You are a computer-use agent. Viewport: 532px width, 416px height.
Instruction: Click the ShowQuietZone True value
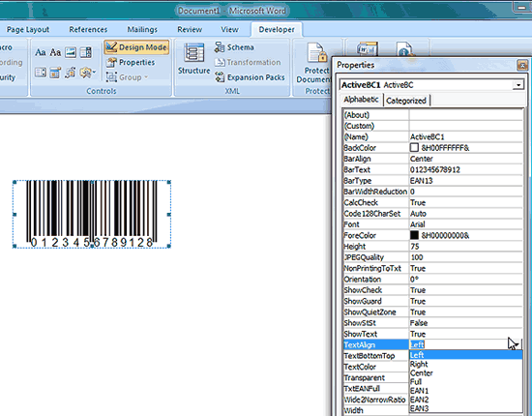pos(466,312)
